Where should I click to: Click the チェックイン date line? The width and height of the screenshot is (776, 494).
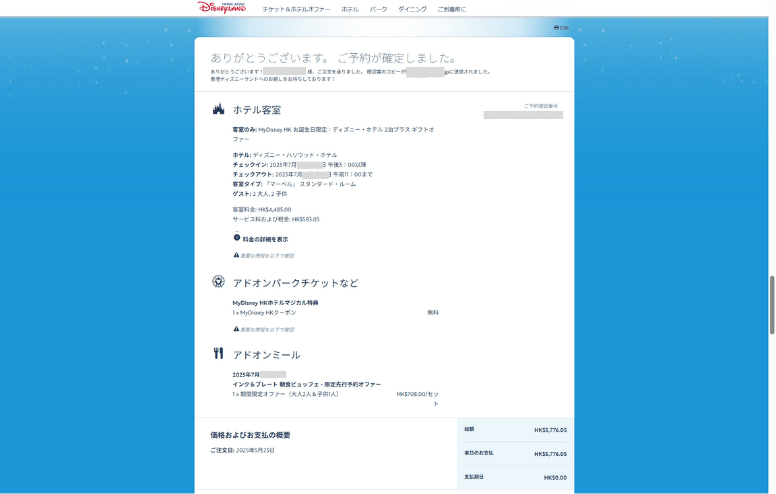pos(299,165)
